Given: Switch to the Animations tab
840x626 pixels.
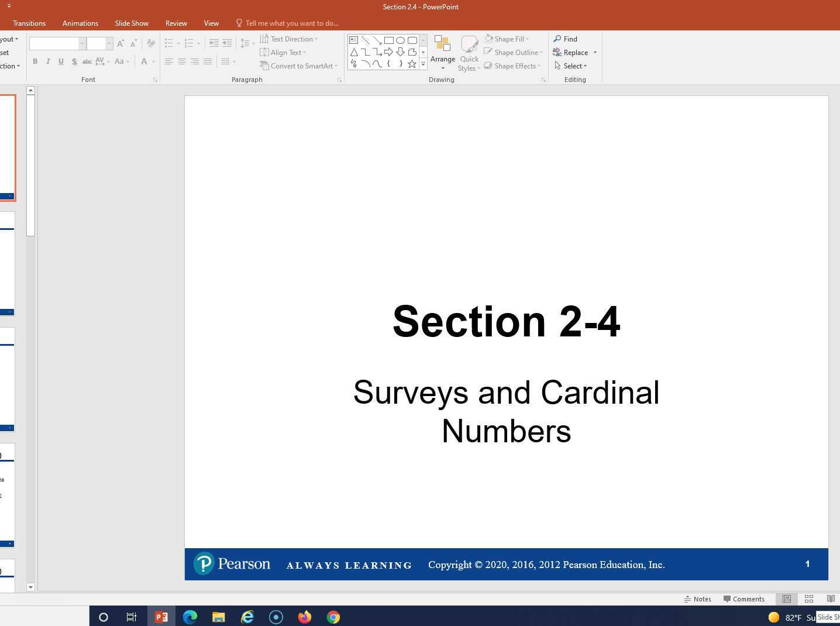Looking at the screenshot, I should (80, 23).
